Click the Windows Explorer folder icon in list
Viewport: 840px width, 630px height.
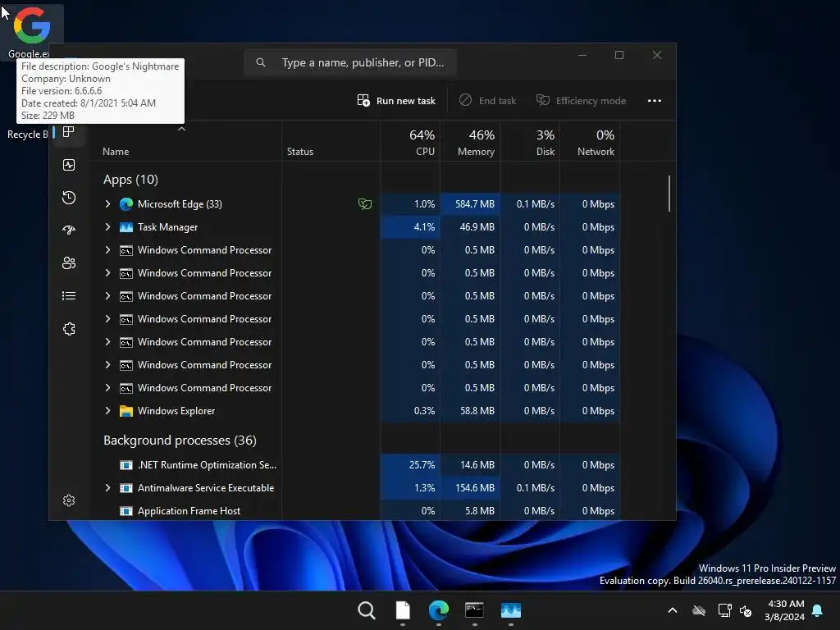[126, 411]
